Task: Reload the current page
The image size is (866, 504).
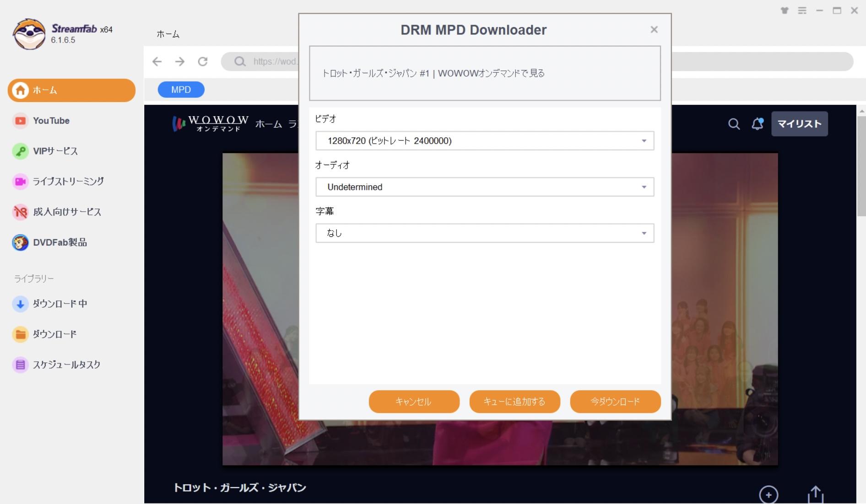Action: click(x=203, y=61)
